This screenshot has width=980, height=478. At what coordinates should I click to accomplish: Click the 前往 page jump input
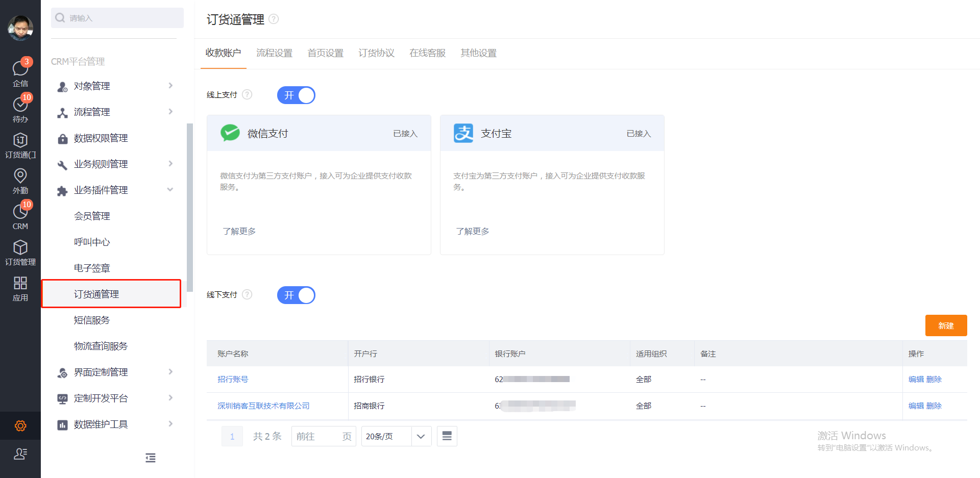pyautogui.click(x=324, y=436)
